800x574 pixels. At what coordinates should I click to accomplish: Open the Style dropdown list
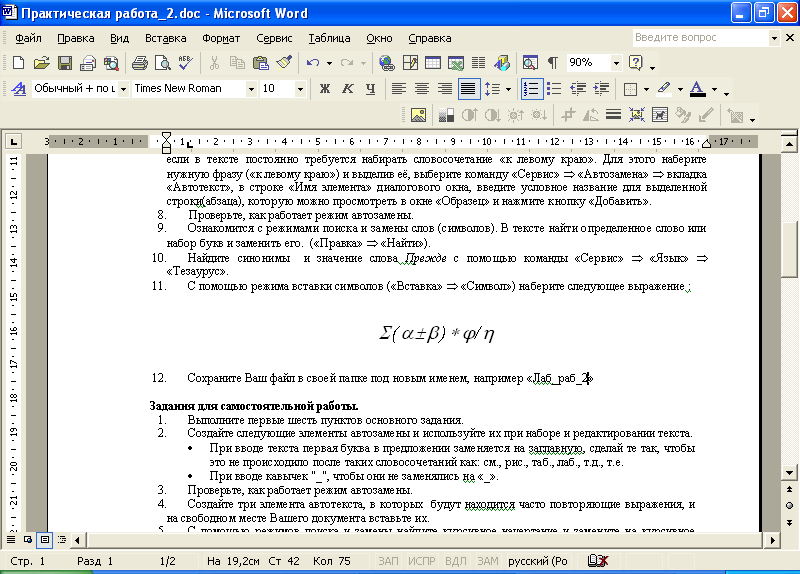(123, 89)
